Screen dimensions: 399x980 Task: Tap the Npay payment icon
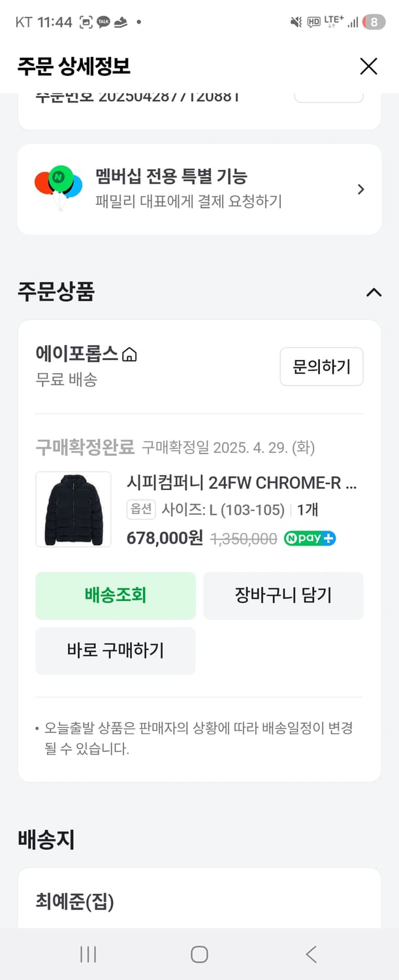[309, 538]
